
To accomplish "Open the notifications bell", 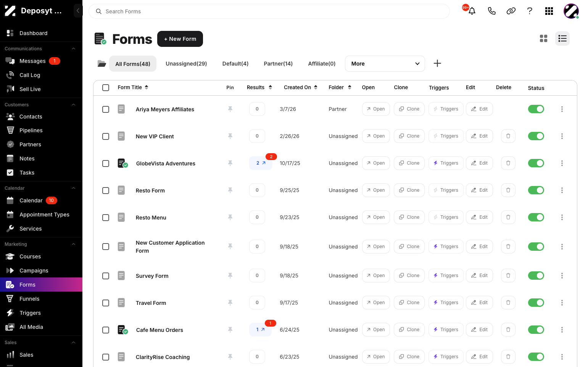I will [x=472, y=11].
